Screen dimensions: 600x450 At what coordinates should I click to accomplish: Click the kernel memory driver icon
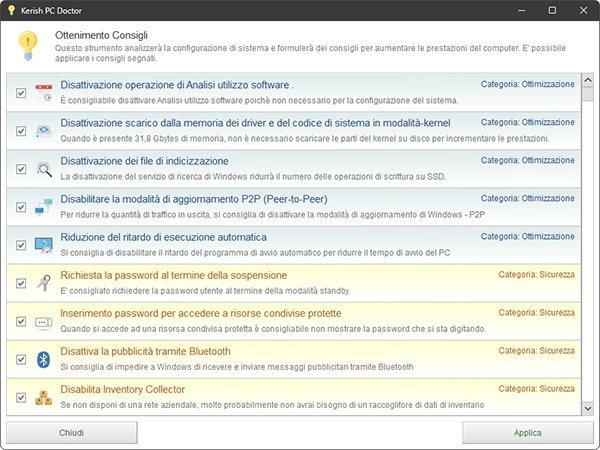pos(44,130)
